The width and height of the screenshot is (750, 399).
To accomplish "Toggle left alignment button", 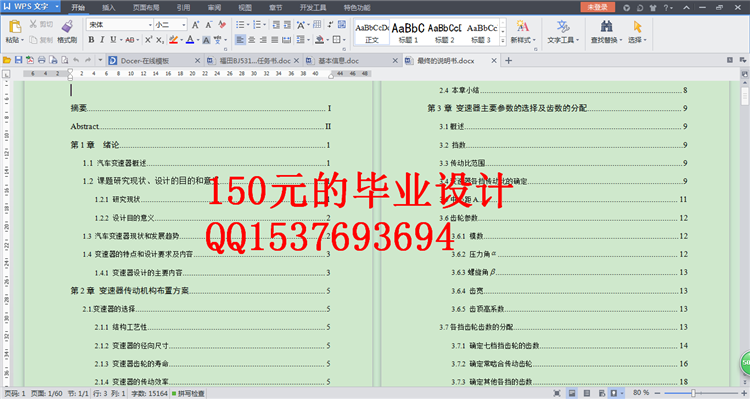I will [240, 40].
